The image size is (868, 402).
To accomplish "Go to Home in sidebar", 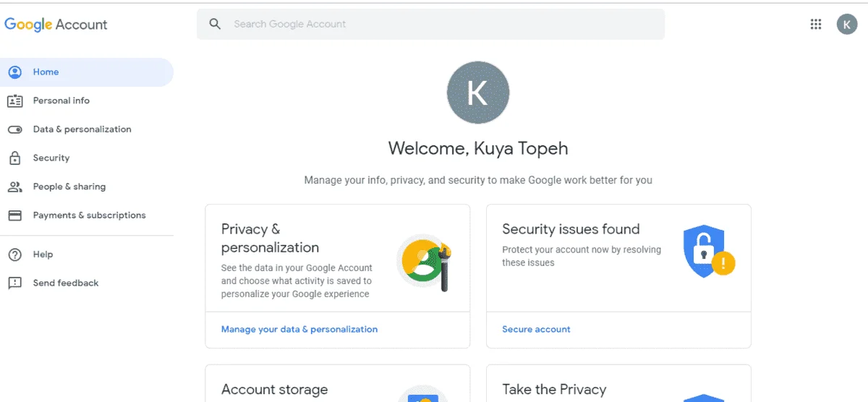I will (x=87, y=72).
